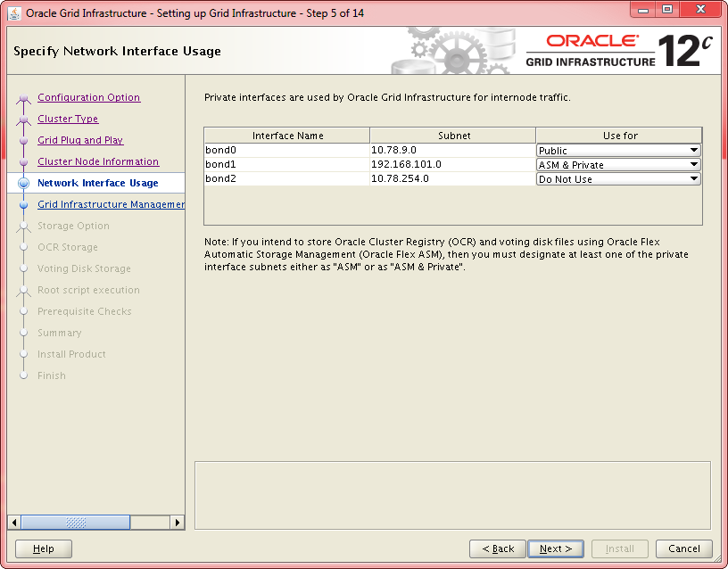This screenshot has width=728, height=569.
Task: Click the scrollbar right arrow in the sidebar
Action: coord(178,523)
